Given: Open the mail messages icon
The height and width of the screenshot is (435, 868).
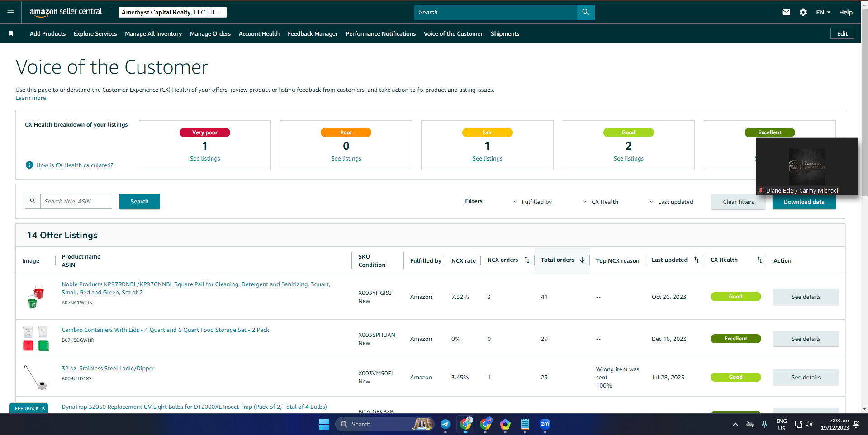Looking at the screenshot, I should pos(786,12).
